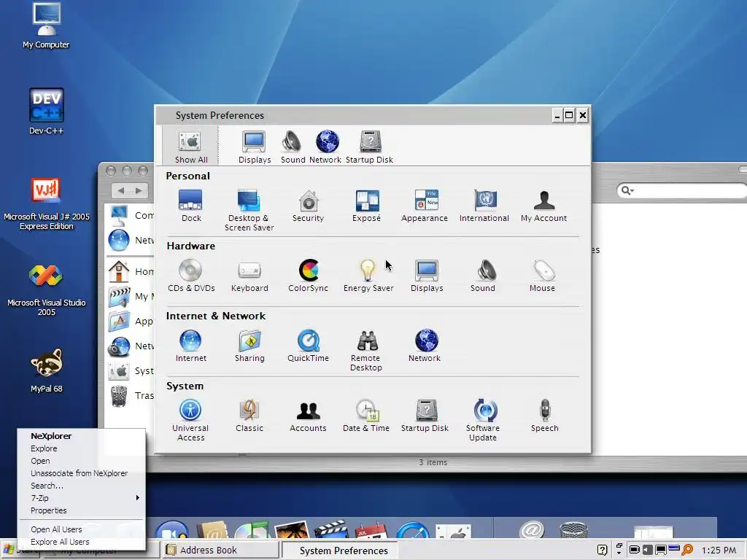Open the Accounts preference pane
This screenshot has width=747, height=560.
[309, 415]
